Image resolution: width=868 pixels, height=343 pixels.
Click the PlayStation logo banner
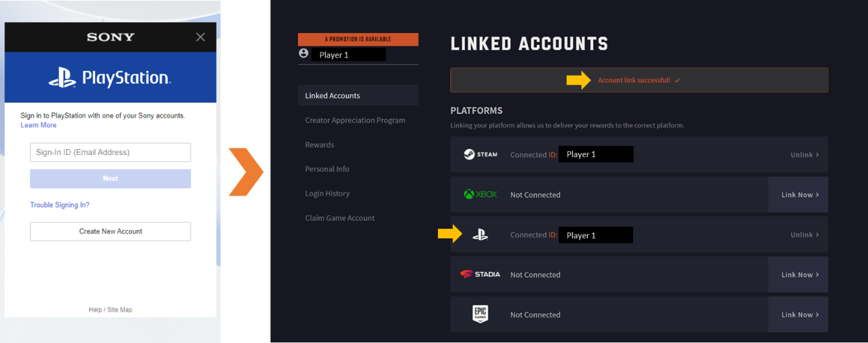point(110,78)
